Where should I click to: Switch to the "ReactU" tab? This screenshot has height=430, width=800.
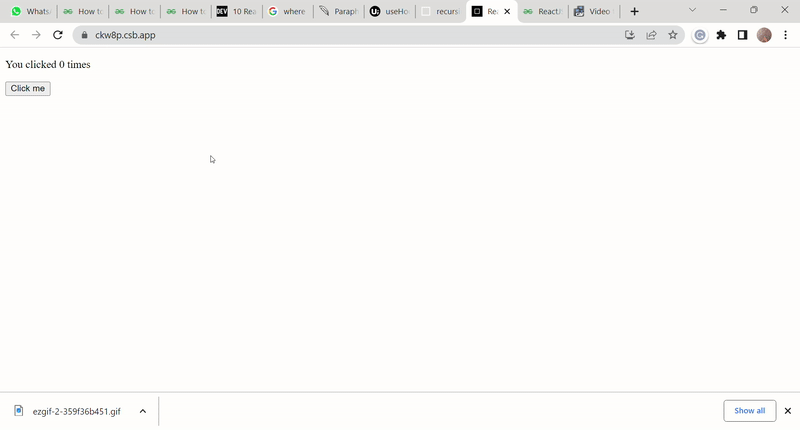(543, 11)
